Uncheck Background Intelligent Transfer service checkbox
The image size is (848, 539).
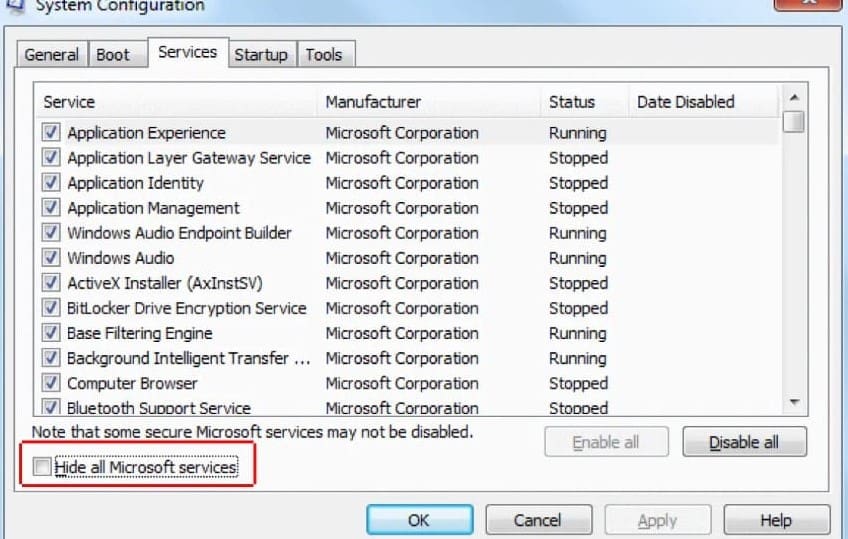(51, 357)
